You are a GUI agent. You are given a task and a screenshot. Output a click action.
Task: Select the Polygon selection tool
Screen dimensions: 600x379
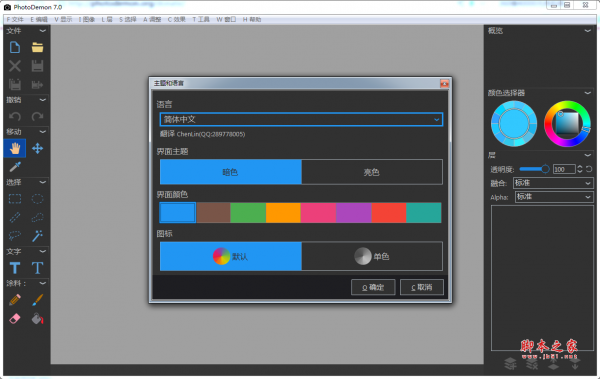(38, 217)
